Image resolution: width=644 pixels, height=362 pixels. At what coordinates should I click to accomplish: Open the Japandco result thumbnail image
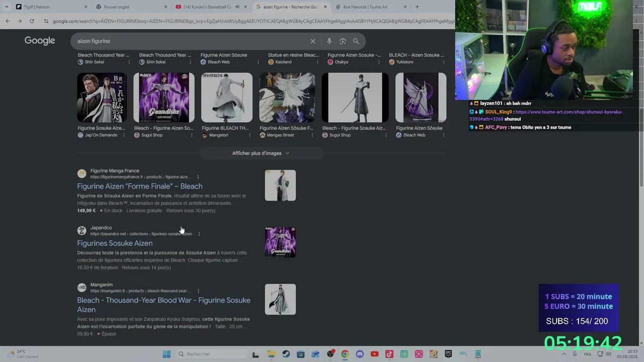click(x=280, y=242)
